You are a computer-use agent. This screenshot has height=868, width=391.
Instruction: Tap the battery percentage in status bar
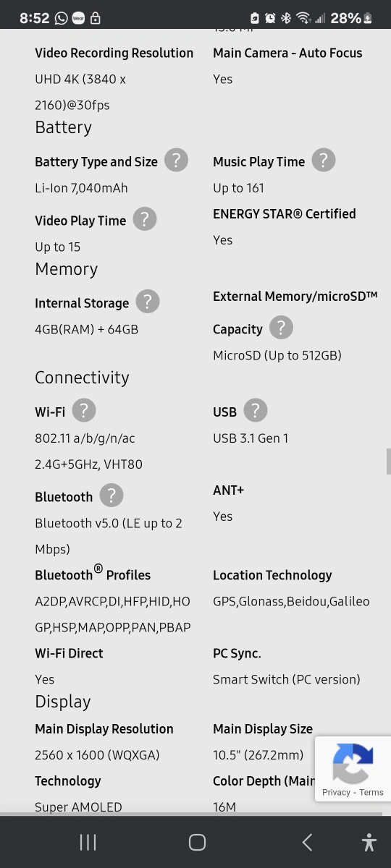pos(345,18)
